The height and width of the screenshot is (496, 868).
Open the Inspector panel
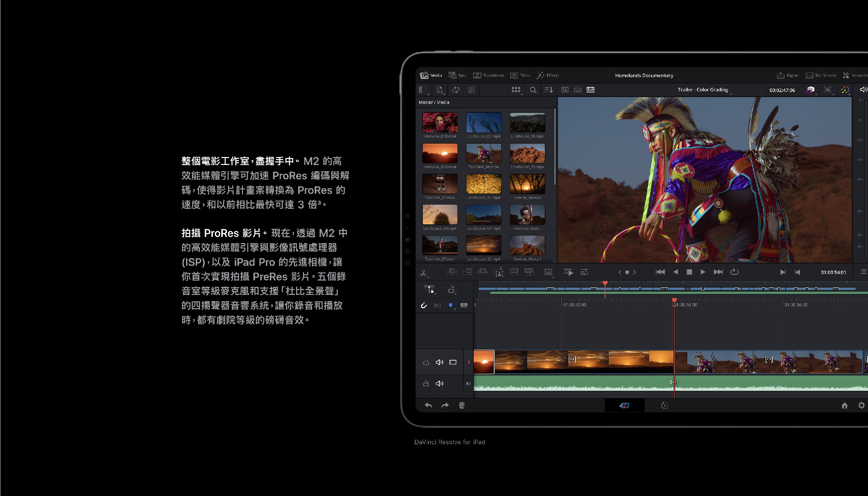coord(855,75)
